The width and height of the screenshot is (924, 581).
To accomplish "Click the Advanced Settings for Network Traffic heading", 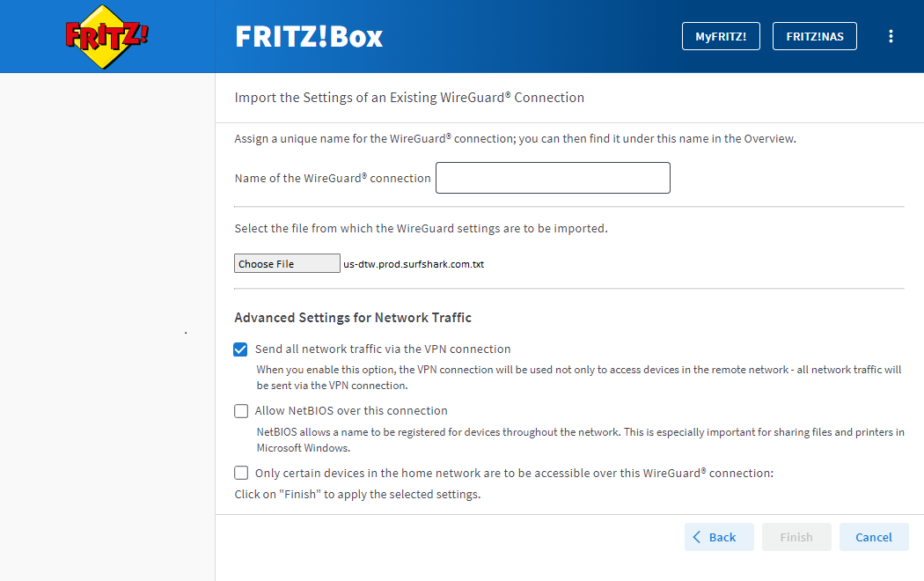I will (x=353, y=318).
